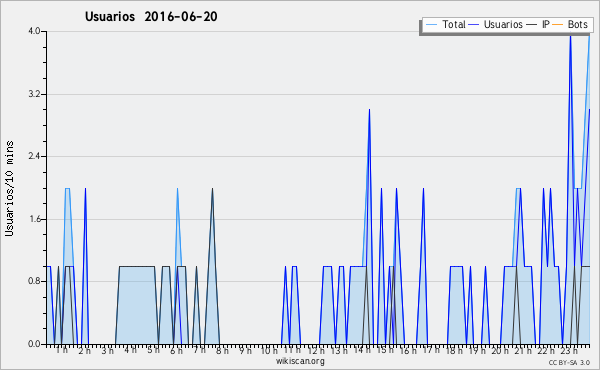Click the '3 h' x-axis label
600x370 pixels.
(x=108, y=350)
